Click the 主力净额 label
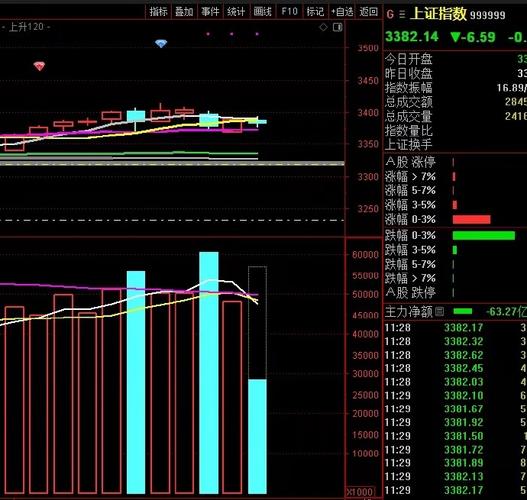This screenshot has height=500, width=527. [x=408, y=312]
